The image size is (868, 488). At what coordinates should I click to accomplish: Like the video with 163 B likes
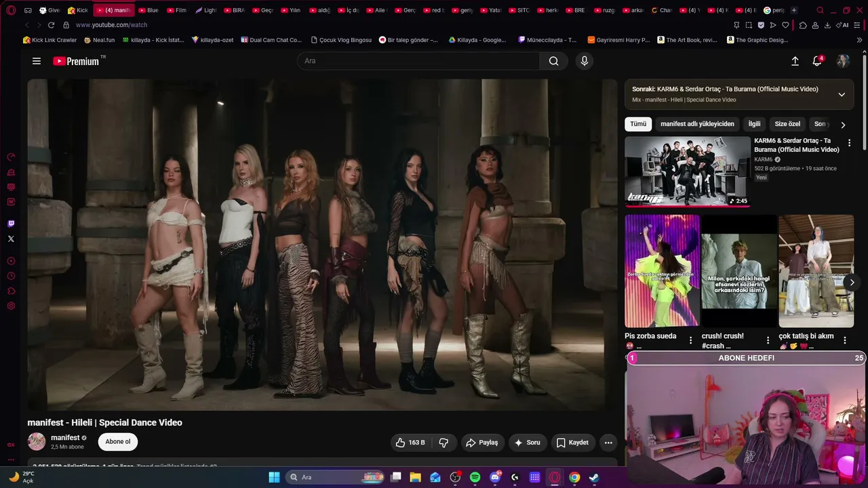tap(410, 443)
